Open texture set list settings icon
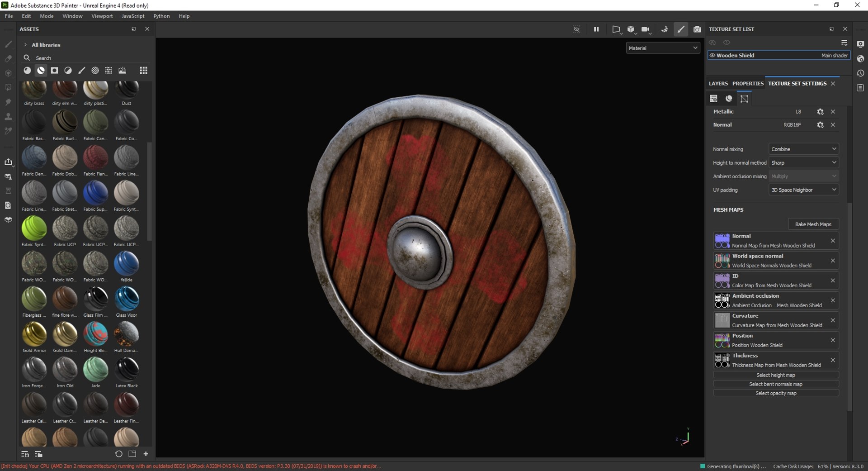 [x=844, y=43]
